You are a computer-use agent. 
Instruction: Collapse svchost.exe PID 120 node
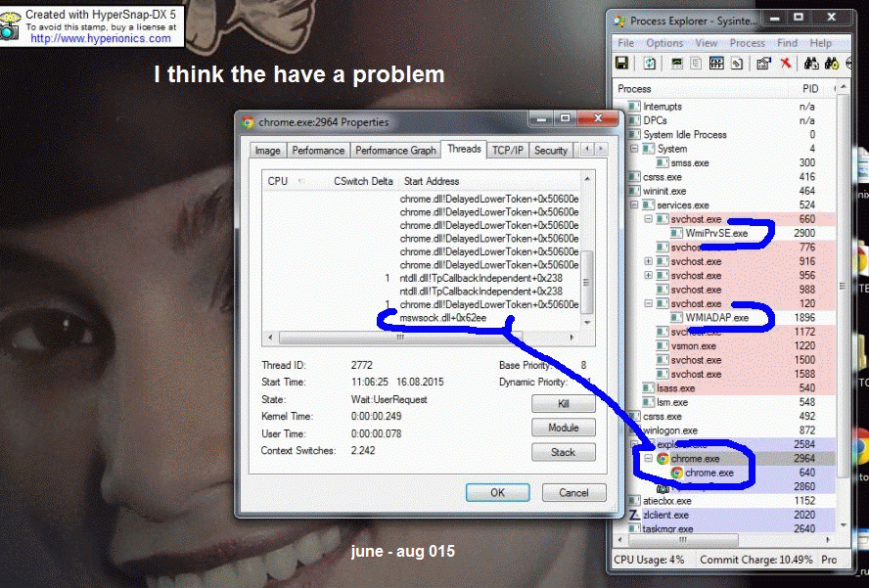click(x=649, y=303)
